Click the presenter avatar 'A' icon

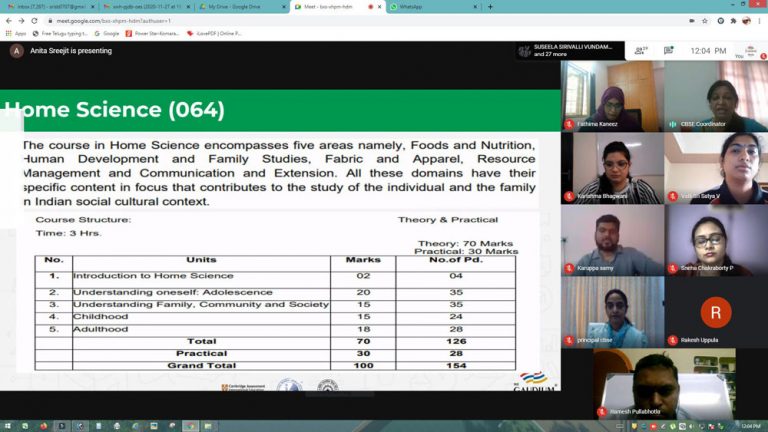click(16, 50)
